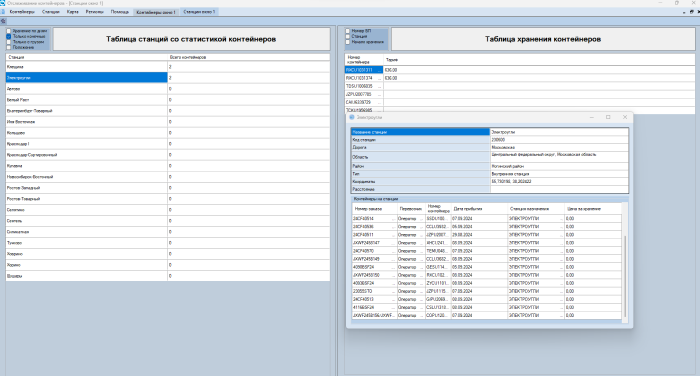The height and width of the screenshot is (376, 700).
Task: Click the ellipsis next to order 24CF40514
Action: click(393, 219)
